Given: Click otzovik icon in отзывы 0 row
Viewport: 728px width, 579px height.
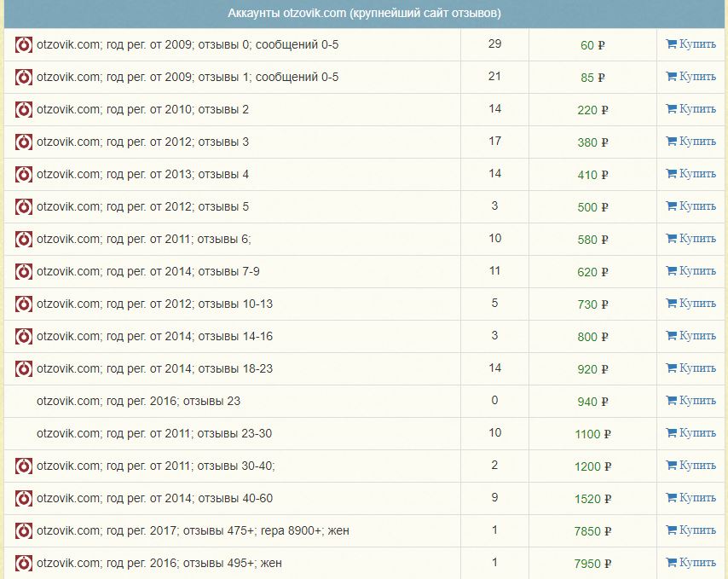Looking at the screenshot, I should click(24, 45).
